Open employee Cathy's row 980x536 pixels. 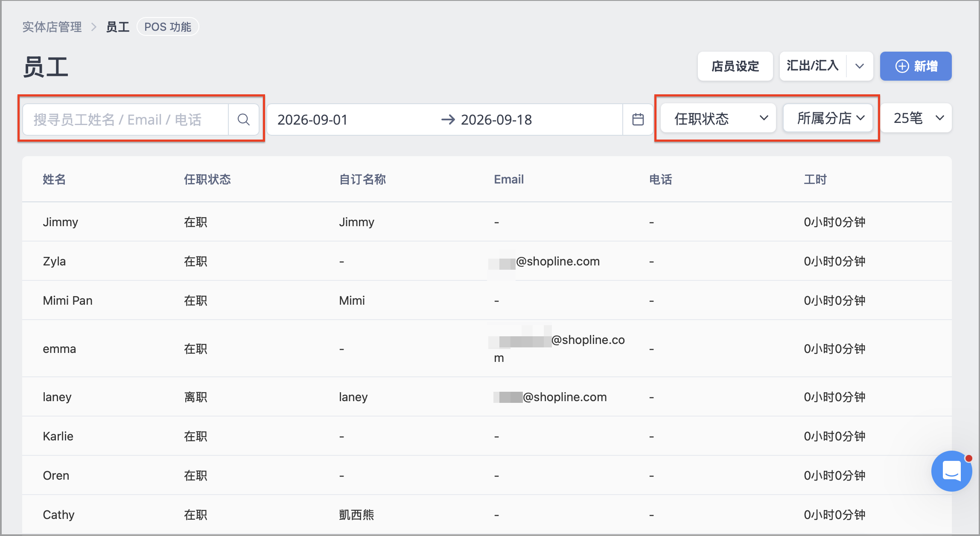point(487,515)
